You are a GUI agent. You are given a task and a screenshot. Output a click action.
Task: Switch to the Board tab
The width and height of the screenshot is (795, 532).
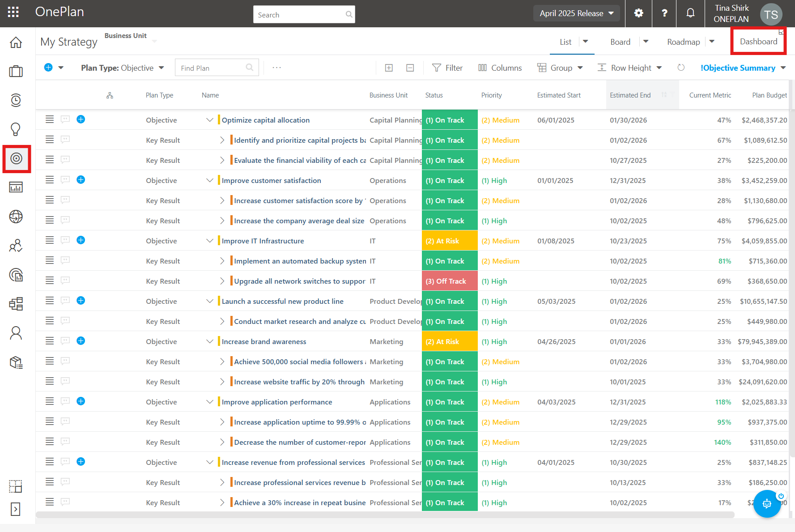tap(620, 42)
